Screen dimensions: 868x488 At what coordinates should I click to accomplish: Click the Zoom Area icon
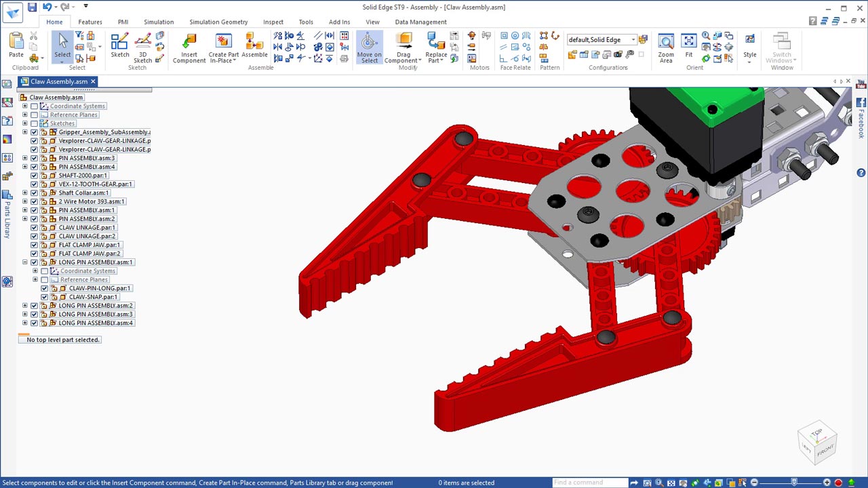click(x=666, y=47)
